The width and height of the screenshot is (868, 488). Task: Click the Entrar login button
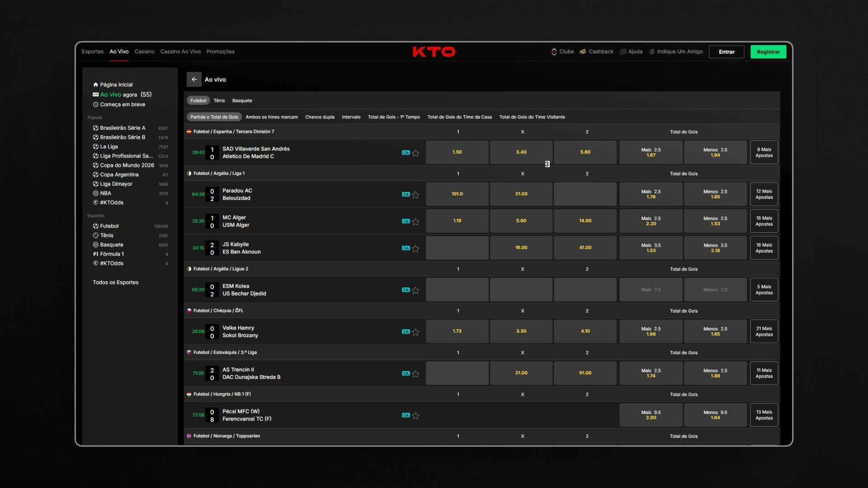pyautogui.click(x=726, y=52)
